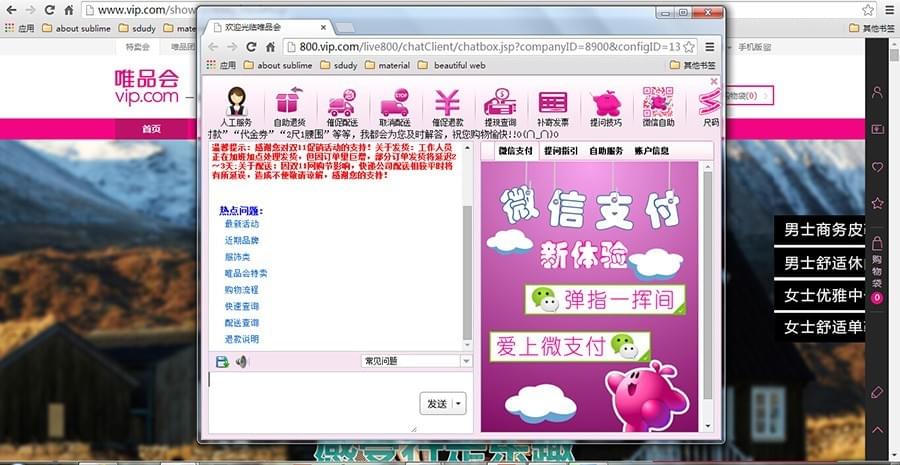Click 爱上微支付 banner image
The width and height of the screenshot is (900, 465).
[569, 346]
